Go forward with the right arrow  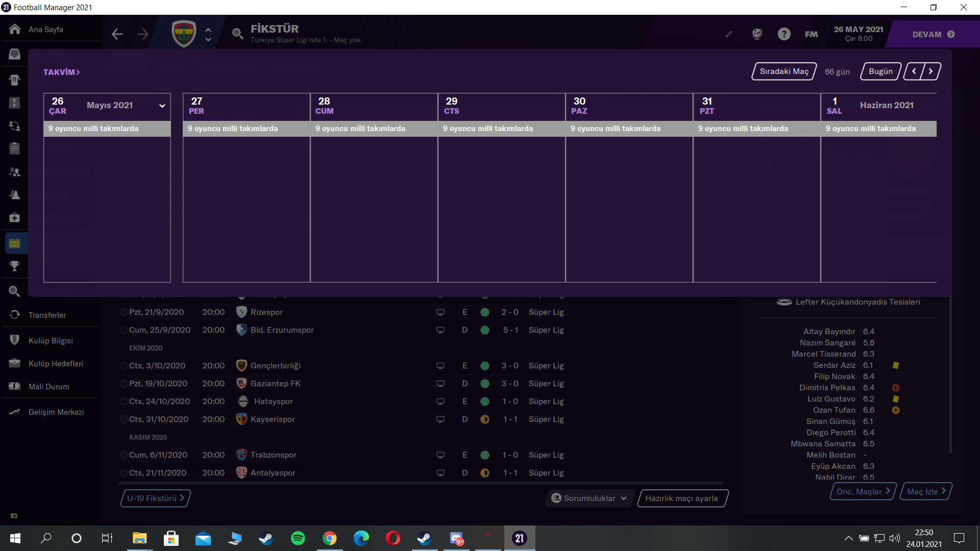[x=143, y=34]
